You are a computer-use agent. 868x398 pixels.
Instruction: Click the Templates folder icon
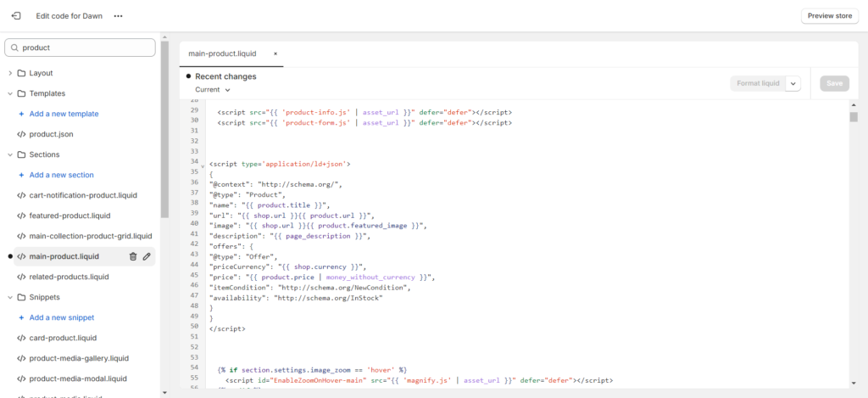click(21, 93)
